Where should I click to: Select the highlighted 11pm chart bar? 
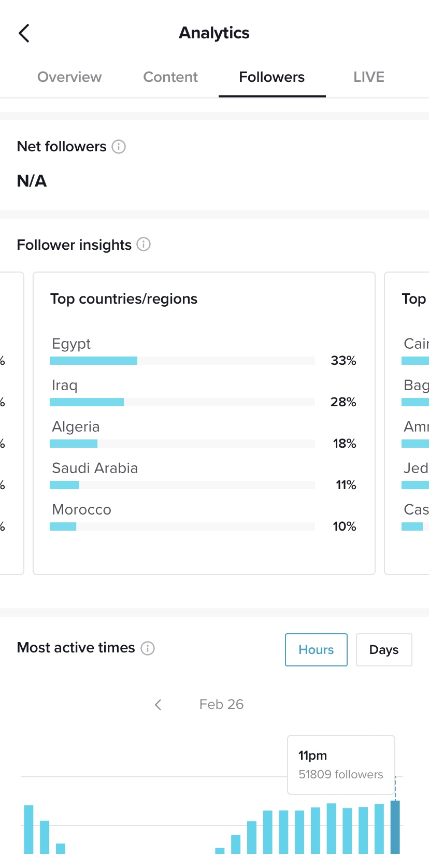pos(395,827)
